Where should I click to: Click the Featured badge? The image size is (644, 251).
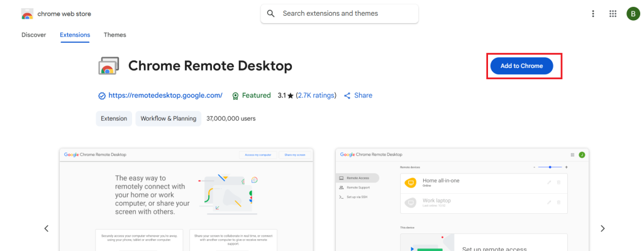[252, 96]
